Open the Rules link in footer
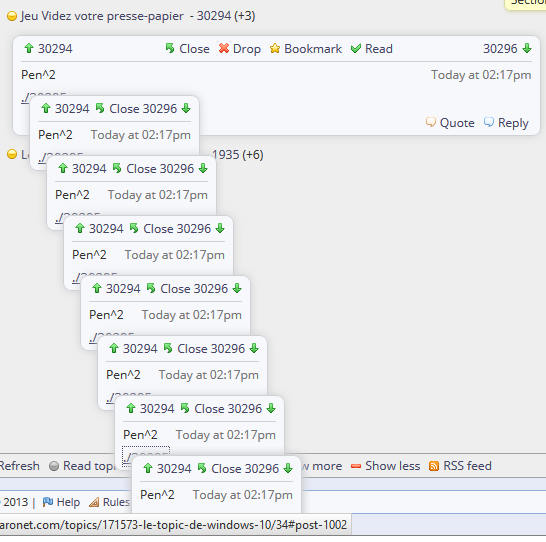 (110, 502)
